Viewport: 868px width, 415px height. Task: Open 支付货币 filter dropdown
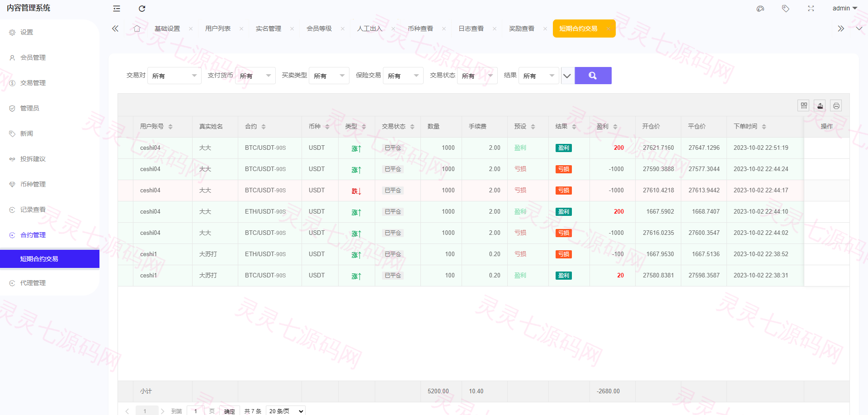click(x=255, y=76)
